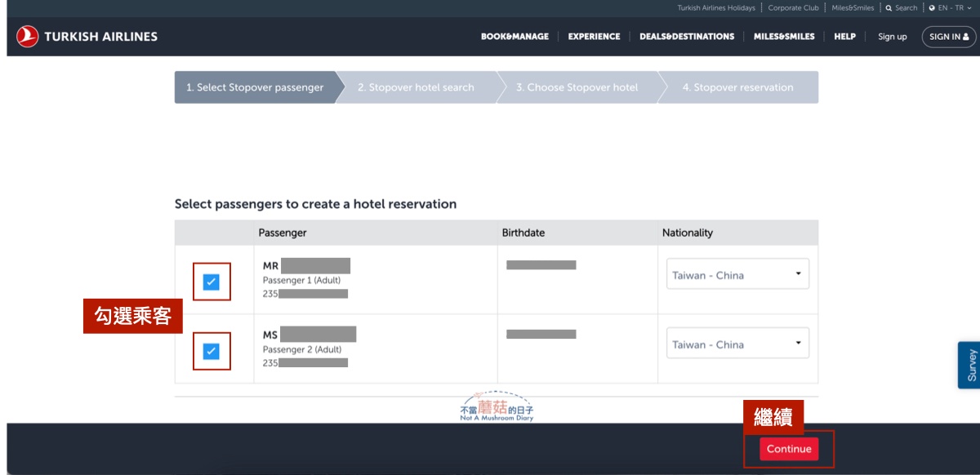Go to the HELP menu

pos(844,37)
